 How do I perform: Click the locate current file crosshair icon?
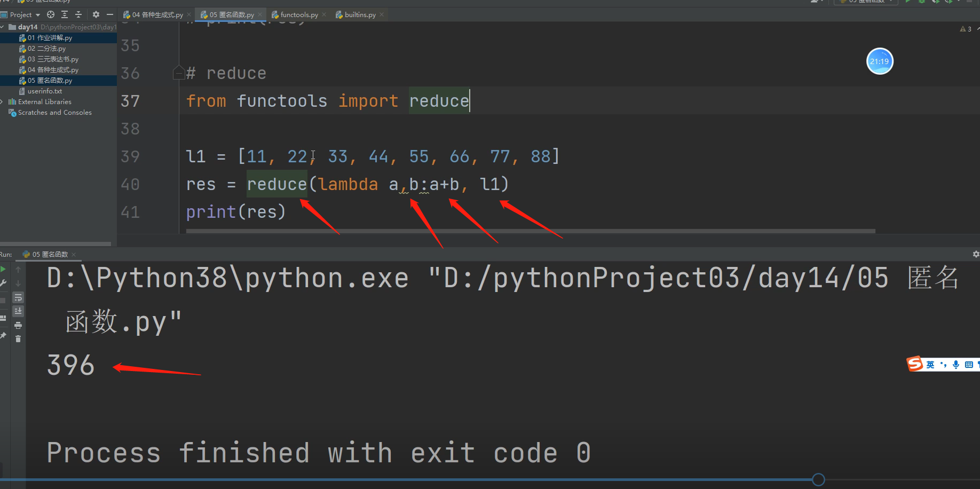pos(51,14)
